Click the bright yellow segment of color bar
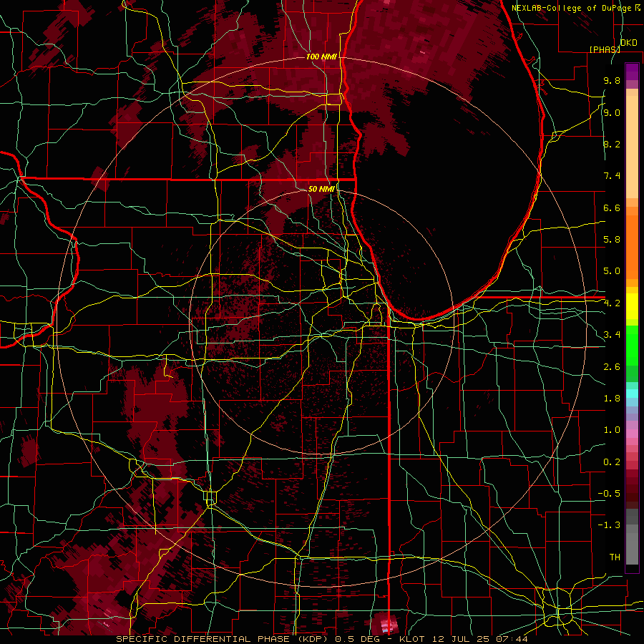Image resolution: width=644 pixels, height=644 pixels. (632, 306)
